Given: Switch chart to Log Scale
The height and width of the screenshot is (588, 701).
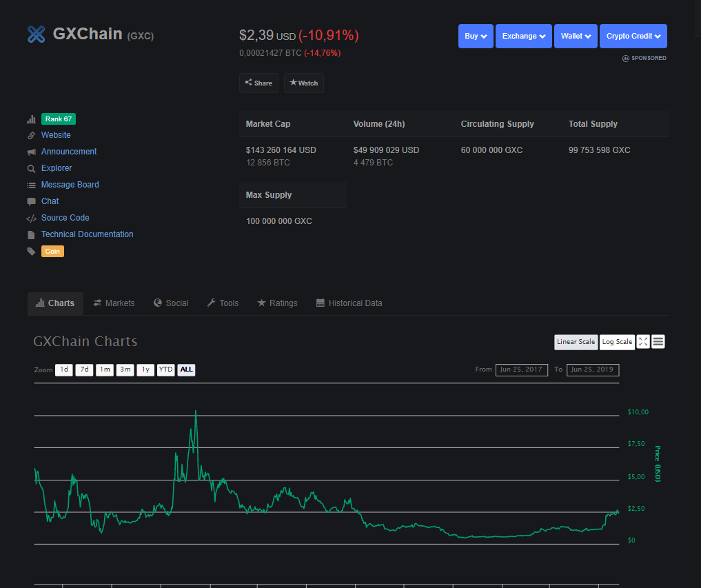Looking at the screenshot, I should pos(617,342).
